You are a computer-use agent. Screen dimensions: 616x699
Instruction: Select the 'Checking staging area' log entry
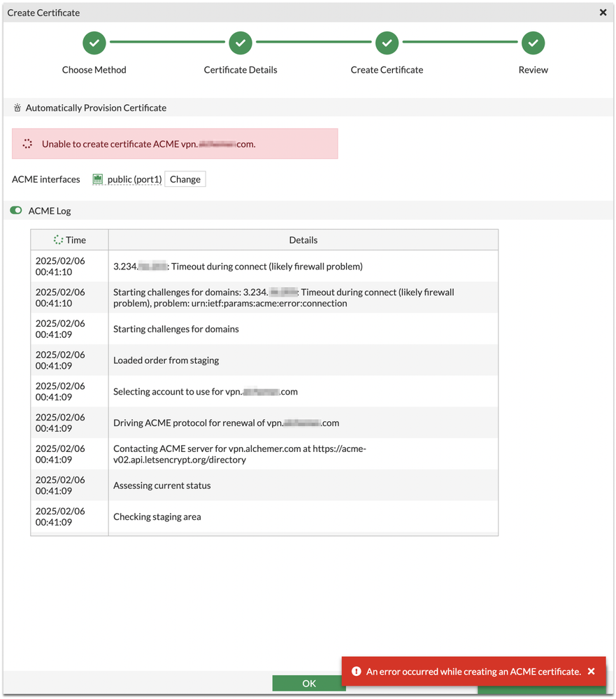(x=157, y=517)
